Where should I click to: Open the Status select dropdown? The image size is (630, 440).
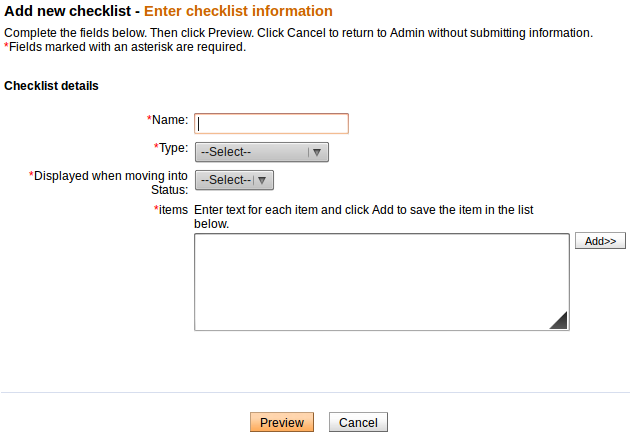[x=224, y=180]
